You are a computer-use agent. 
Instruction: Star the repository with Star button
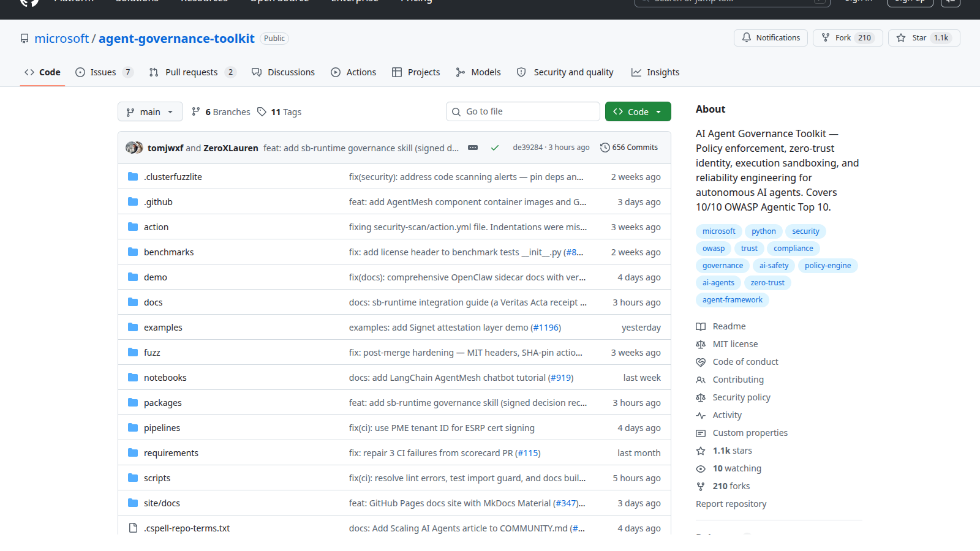pos(924,37)
